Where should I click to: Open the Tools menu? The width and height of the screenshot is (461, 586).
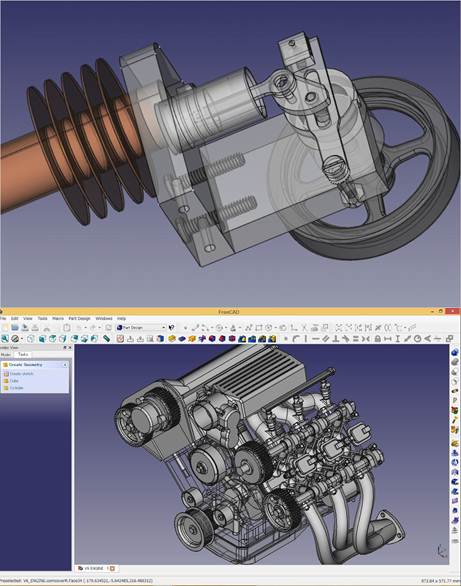43,318
